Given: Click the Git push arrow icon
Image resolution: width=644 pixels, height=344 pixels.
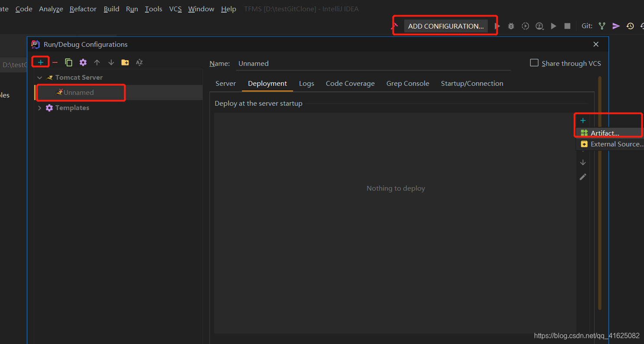Looking at the screenshot, I should [616, 26].
